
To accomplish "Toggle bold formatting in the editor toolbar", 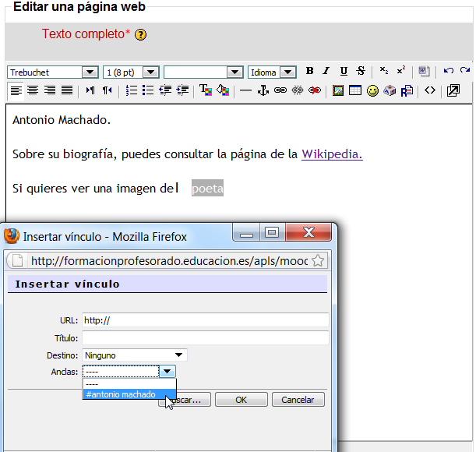I will tap(310, 71).
